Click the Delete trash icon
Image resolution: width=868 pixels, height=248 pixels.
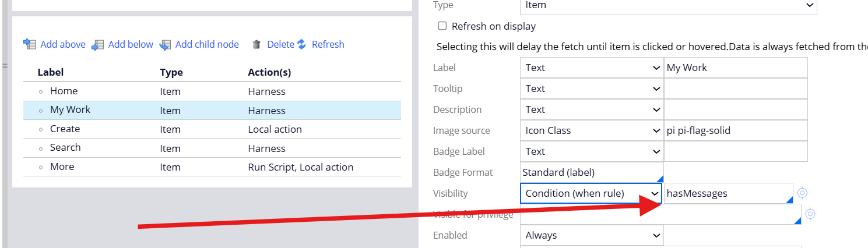[x=256, y=44]
